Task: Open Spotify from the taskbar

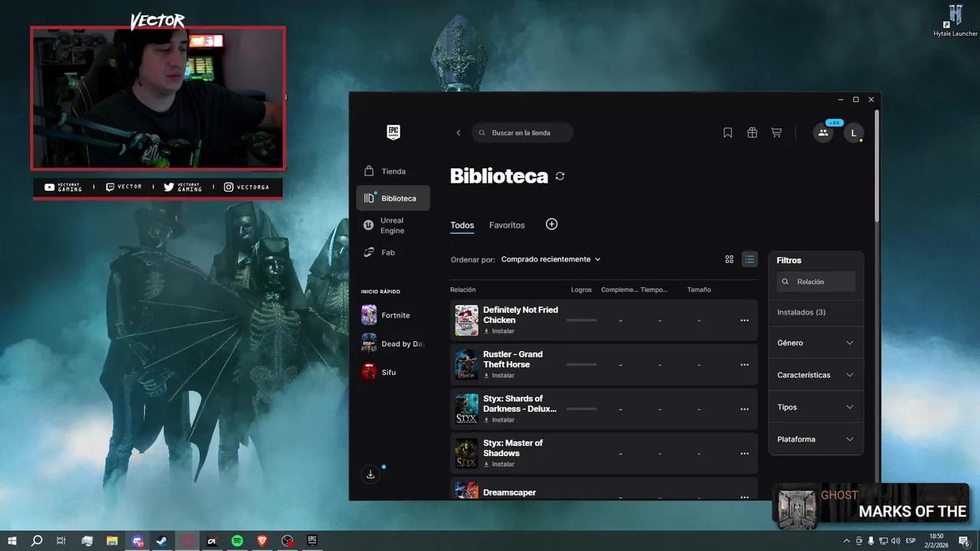Action: click(237, 540)
